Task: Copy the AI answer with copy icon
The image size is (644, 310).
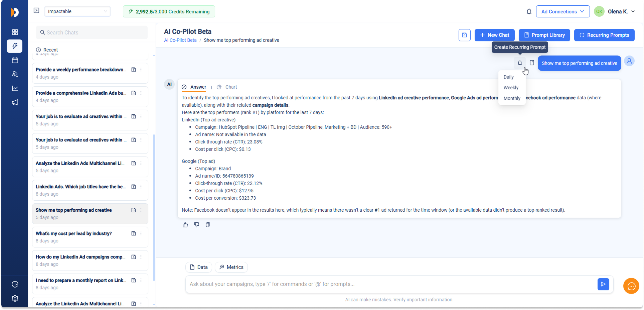Action: 208,225
